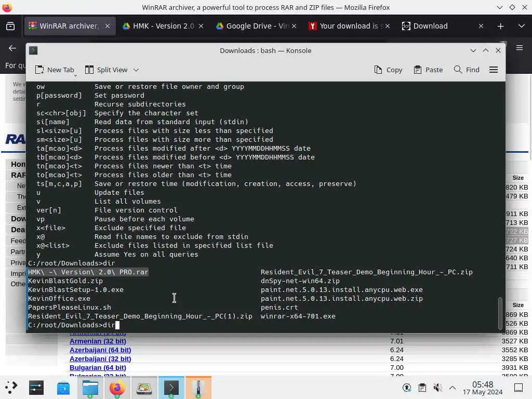Close the HMK - Version 2.0 tab
The width and height of the screenshot is (532, 399).
pos(201,26)
